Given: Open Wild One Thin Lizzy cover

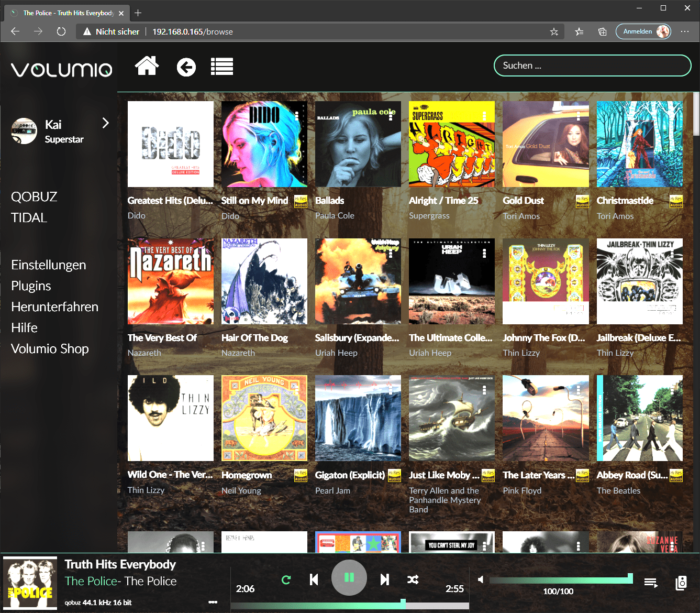Looking at the screenshot, I should [x=171, y=418].
